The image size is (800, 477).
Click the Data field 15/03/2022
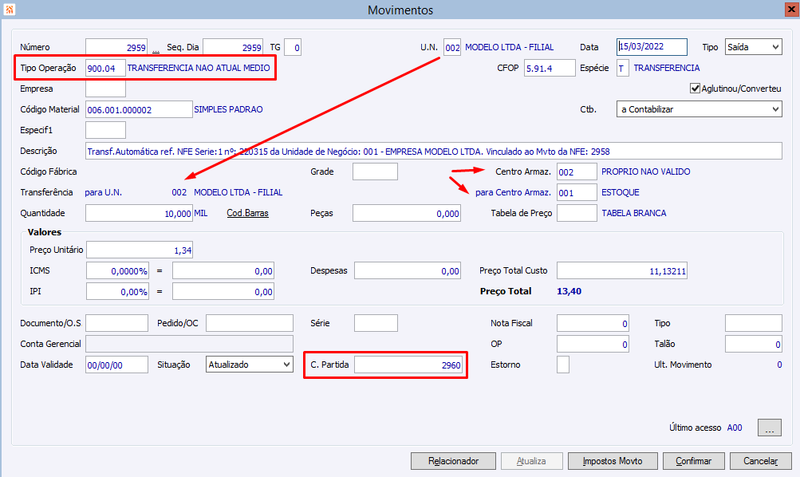pos(652,47)
